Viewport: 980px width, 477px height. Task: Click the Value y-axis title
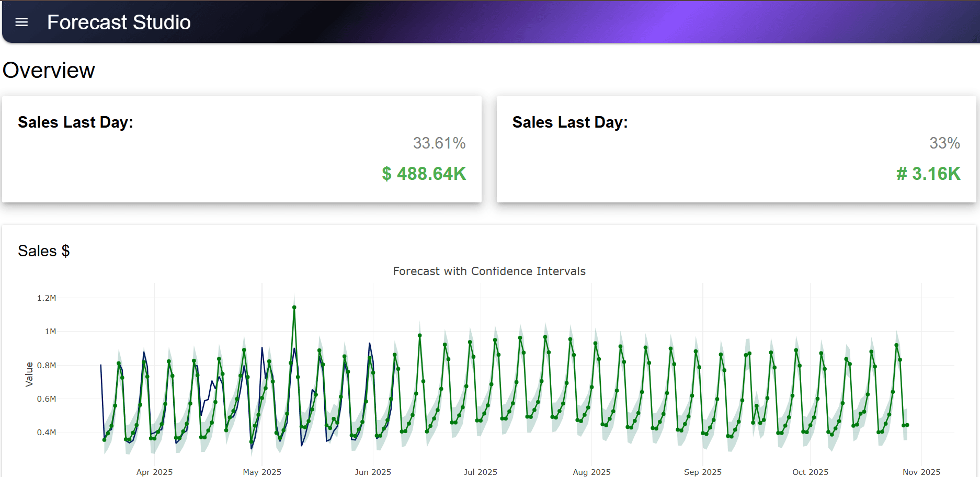tap(29, 374)
